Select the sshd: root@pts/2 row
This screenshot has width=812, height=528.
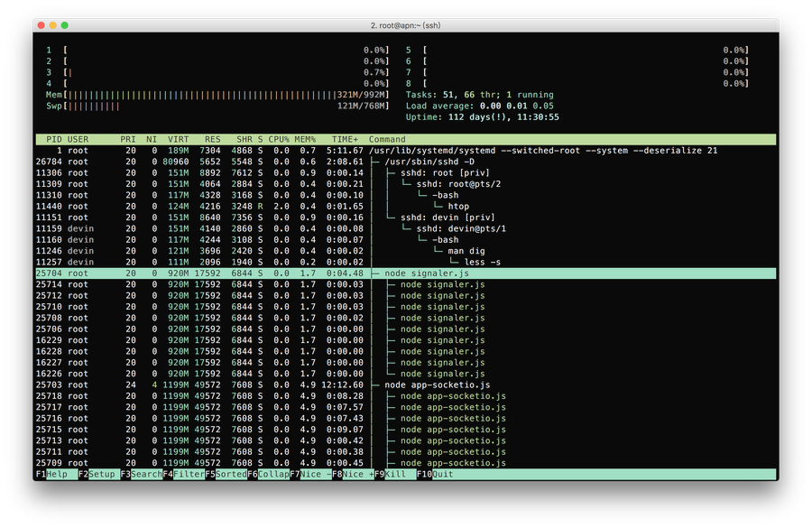tap(406, 184)
